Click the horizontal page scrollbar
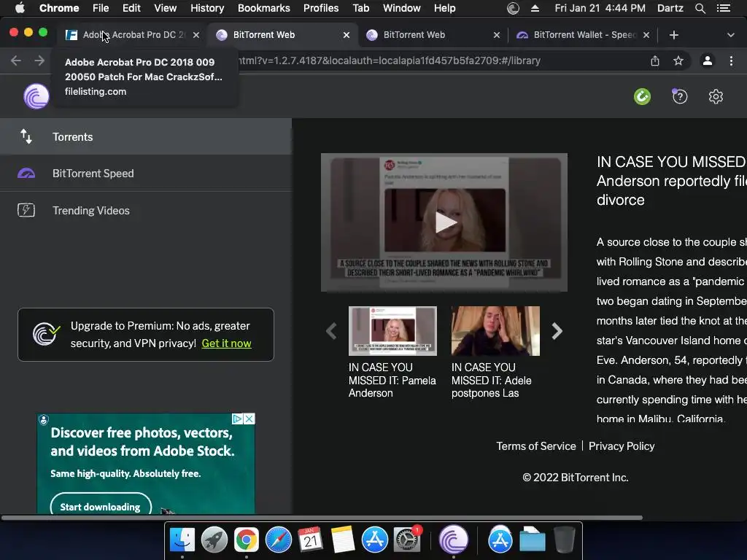 [322, 518]
